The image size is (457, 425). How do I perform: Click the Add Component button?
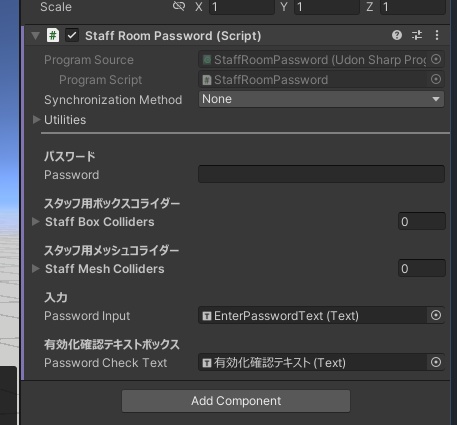coord(236,401)
